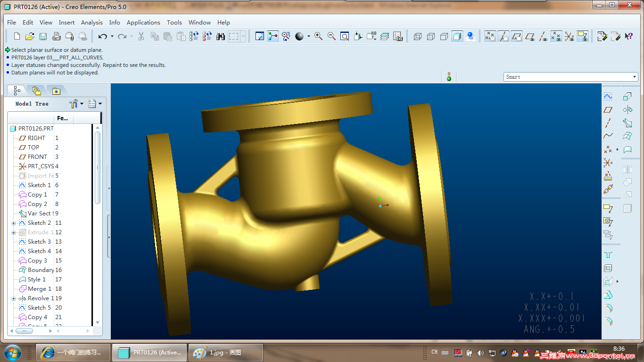Open the Edit menu
Image resolution: width=644 pixels, height=362 pixels.
pos(28,22)
